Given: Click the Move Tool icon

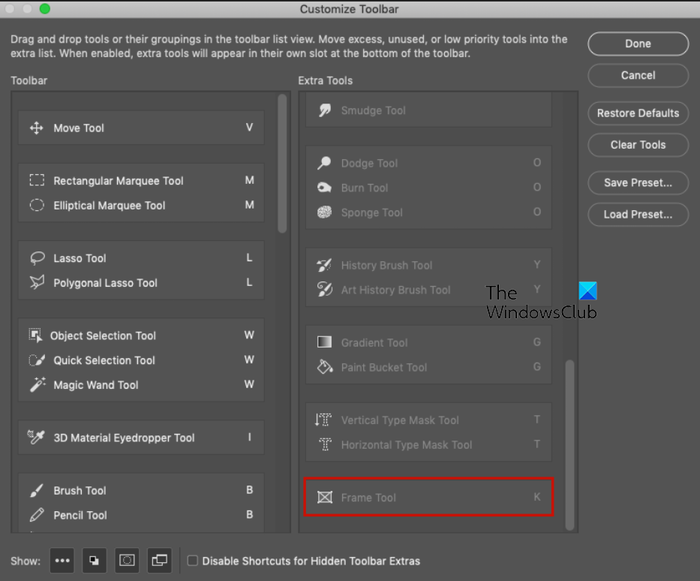Looking at the screenshot, I should 37,128.
